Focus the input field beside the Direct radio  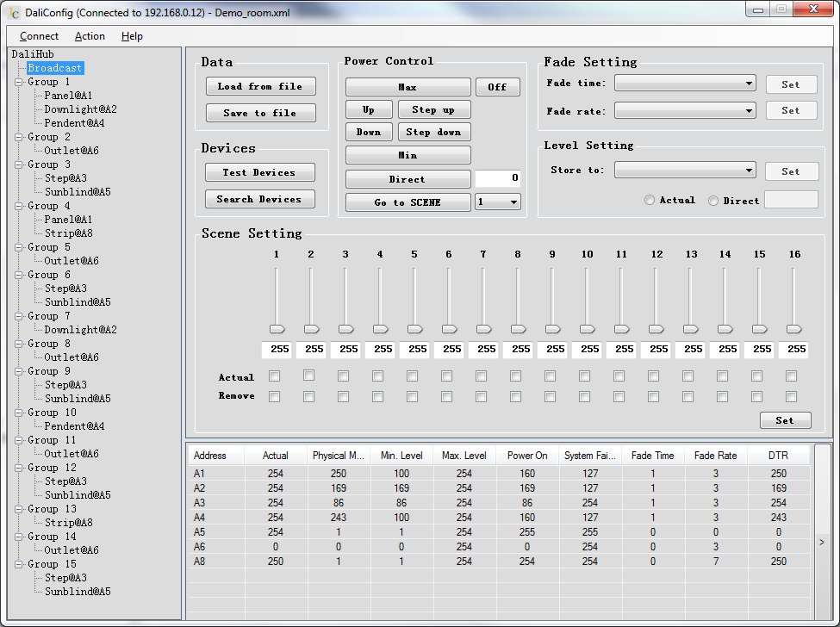click(791, 200)
